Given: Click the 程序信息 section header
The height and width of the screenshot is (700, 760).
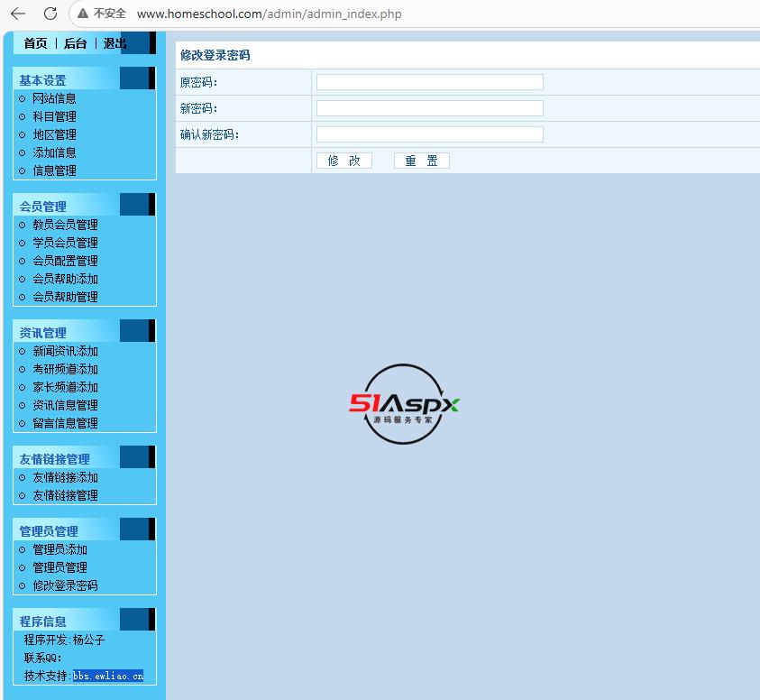Looking at the screenshot, I should (x=42, y=622).
